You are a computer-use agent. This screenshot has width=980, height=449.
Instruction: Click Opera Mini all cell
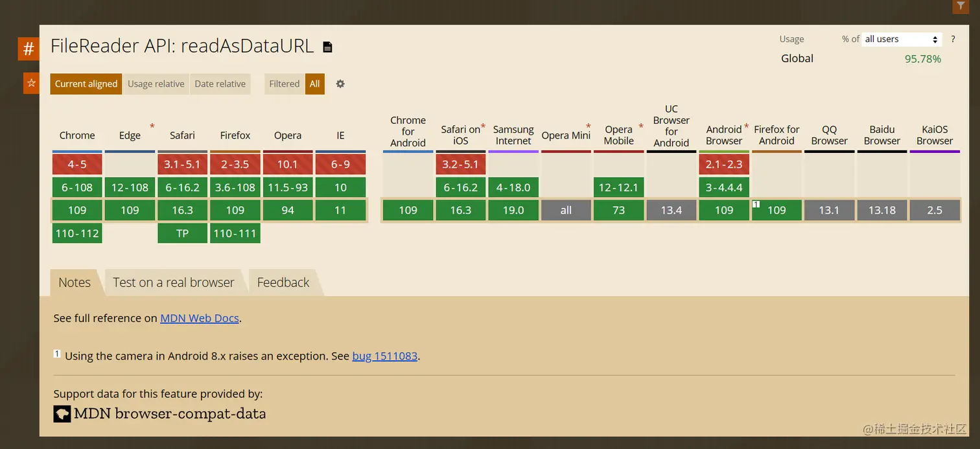pyautogui.click(x=566, y=210)
